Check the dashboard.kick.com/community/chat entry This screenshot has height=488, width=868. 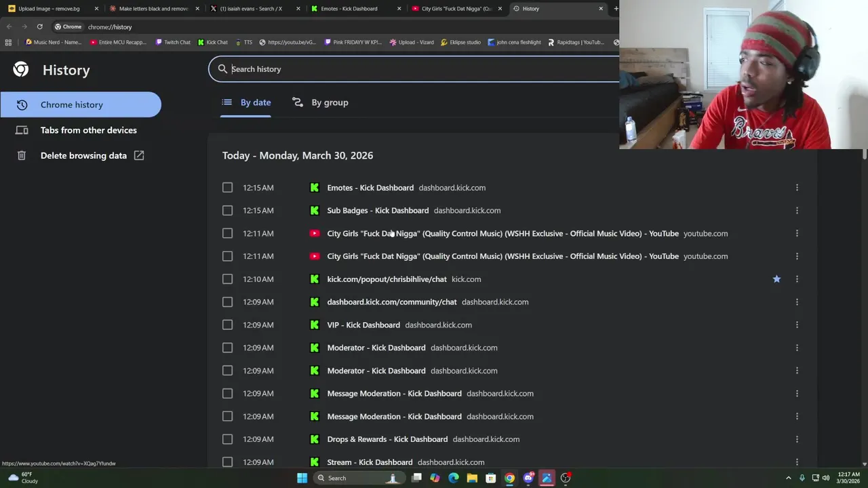tap(227, 302)
